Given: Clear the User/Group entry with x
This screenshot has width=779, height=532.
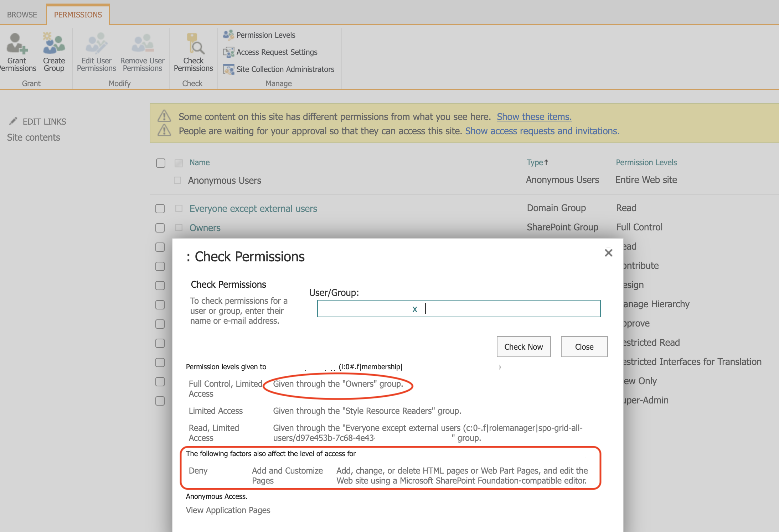Looking at the screenshot, I should coord(414,309).
